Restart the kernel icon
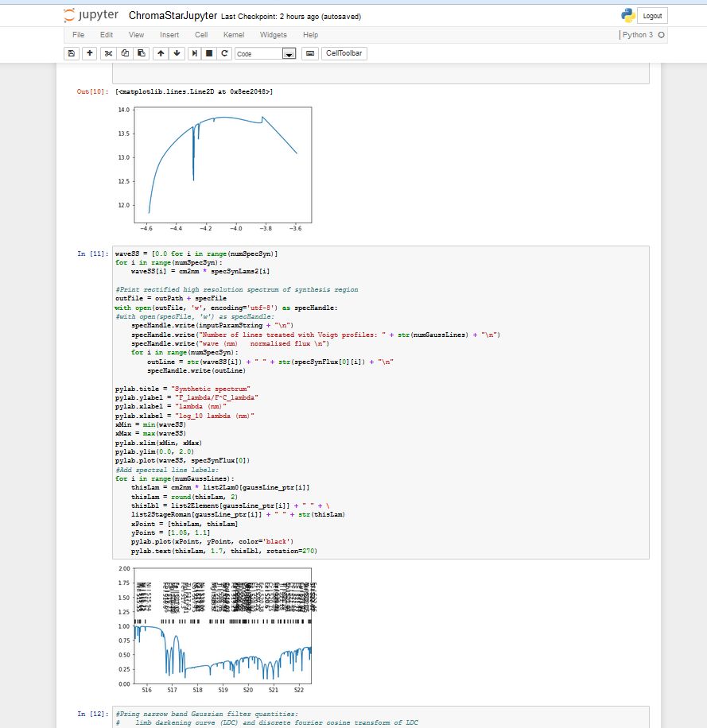Image resolution: width=707 pixels, height=728 pixels. (225, 53)
